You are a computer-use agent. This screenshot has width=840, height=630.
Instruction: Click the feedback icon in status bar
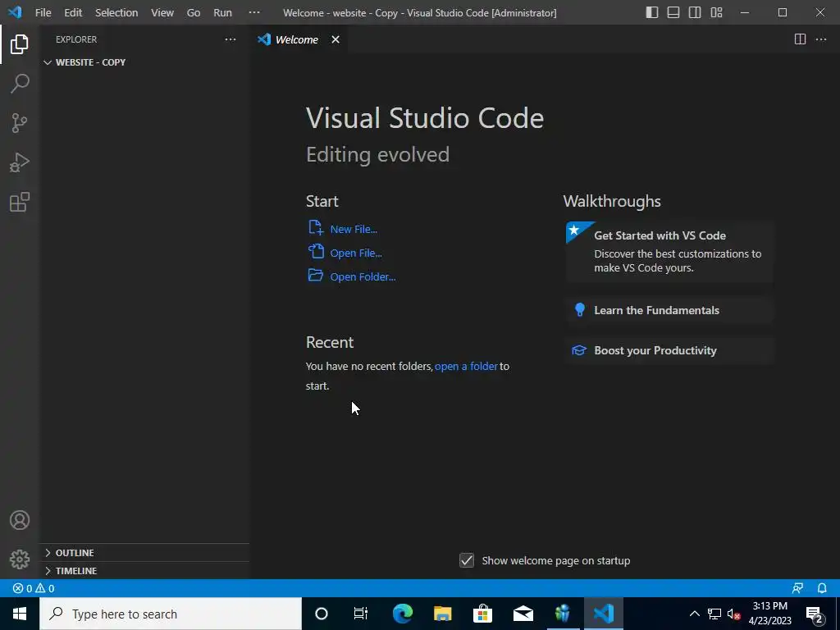pyautogui.click(x=797, y=588)
